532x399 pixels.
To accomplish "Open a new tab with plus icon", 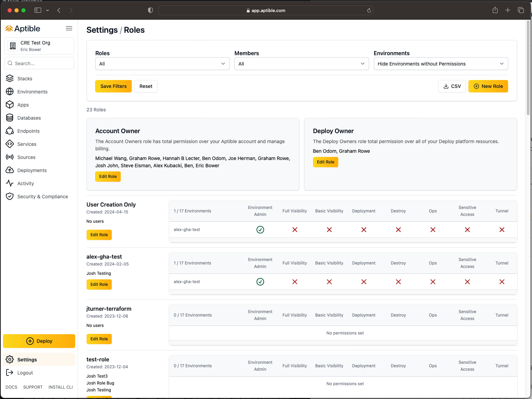I will point(507,10).
